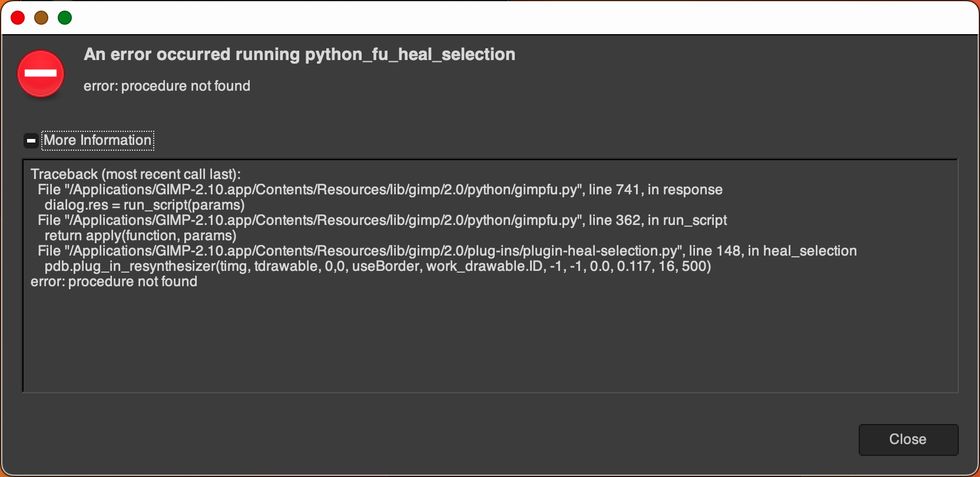Click empty space in the traceback text box

pos(489,342)
